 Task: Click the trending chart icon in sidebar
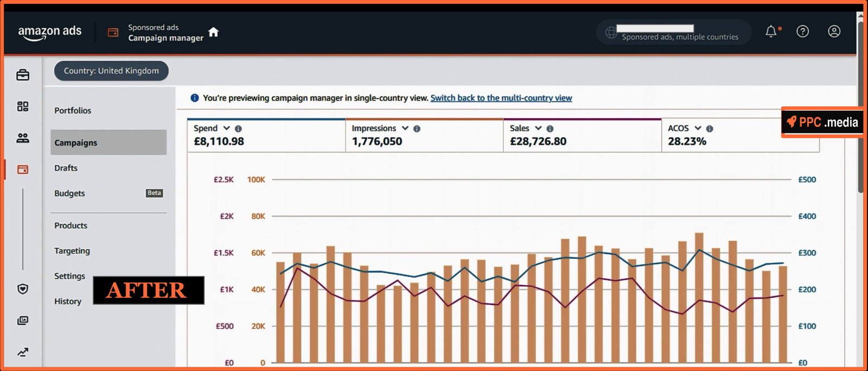(x=23, y=352)
